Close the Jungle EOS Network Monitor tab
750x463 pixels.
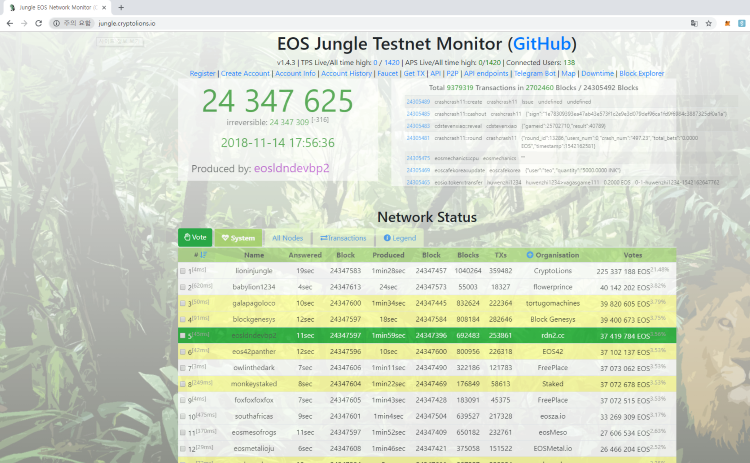pos(104,7)
